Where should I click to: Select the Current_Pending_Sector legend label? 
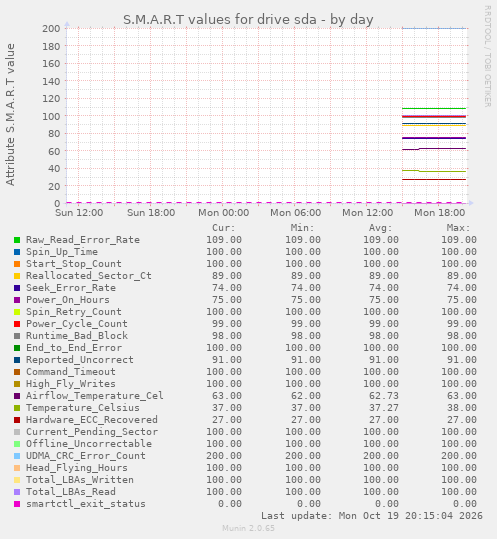point(92,432)
